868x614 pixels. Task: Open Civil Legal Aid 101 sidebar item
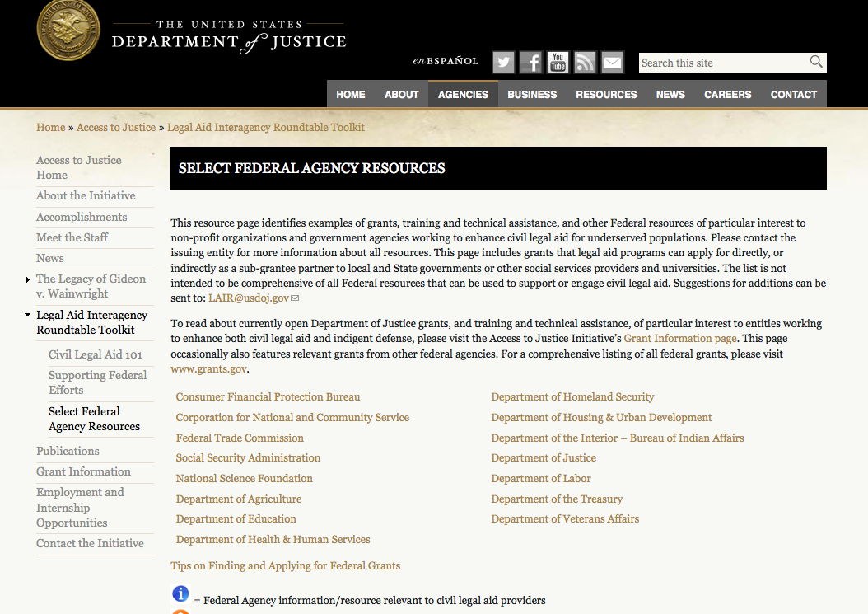96,355
